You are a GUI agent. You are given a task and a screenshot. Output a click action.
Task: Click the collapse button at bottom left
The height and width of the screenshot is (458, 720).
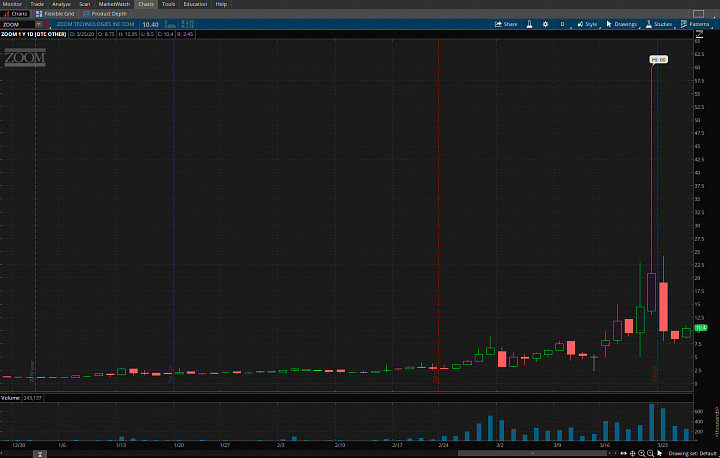(x=40, y=454)
